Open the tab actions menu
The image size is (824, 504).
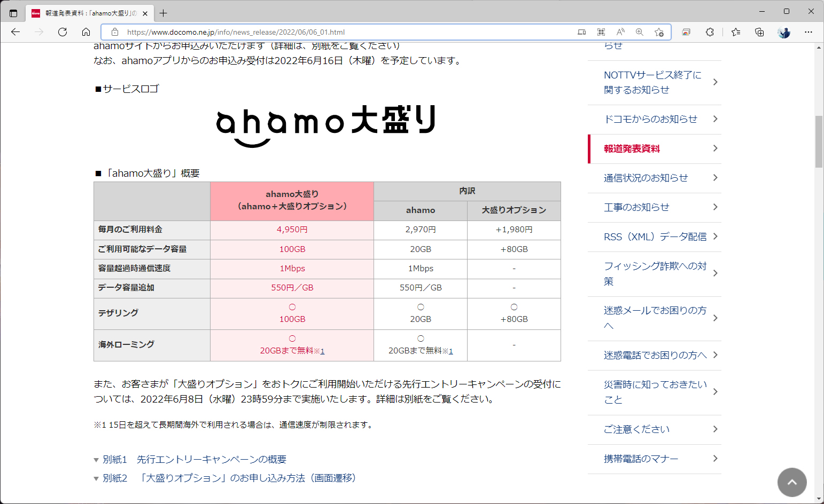[x=13, y=13]
